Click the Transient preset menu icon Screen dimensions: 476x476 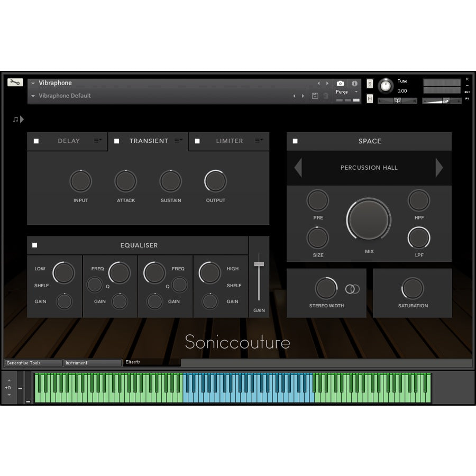coord(179,141)
